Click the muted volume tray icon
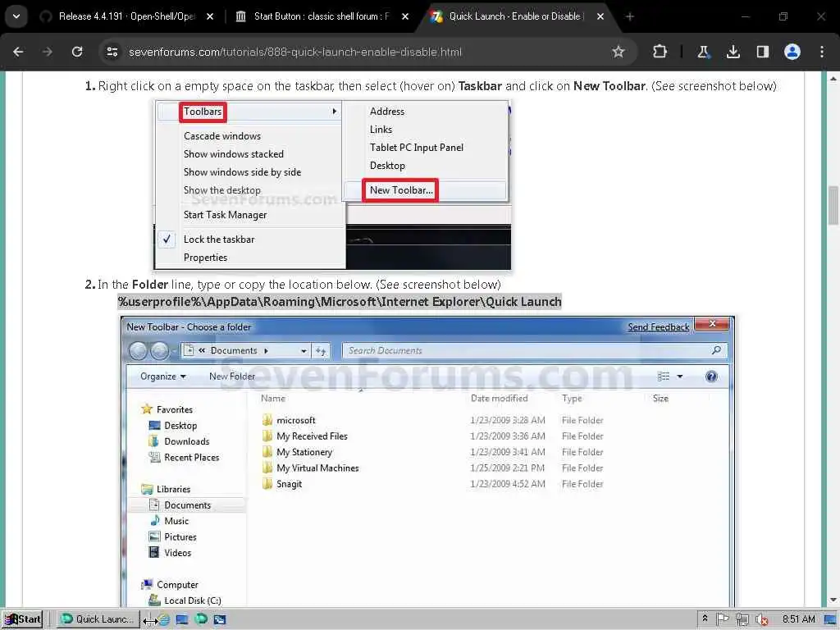Viewport: 840px width, 630px height. pos(761,620)
